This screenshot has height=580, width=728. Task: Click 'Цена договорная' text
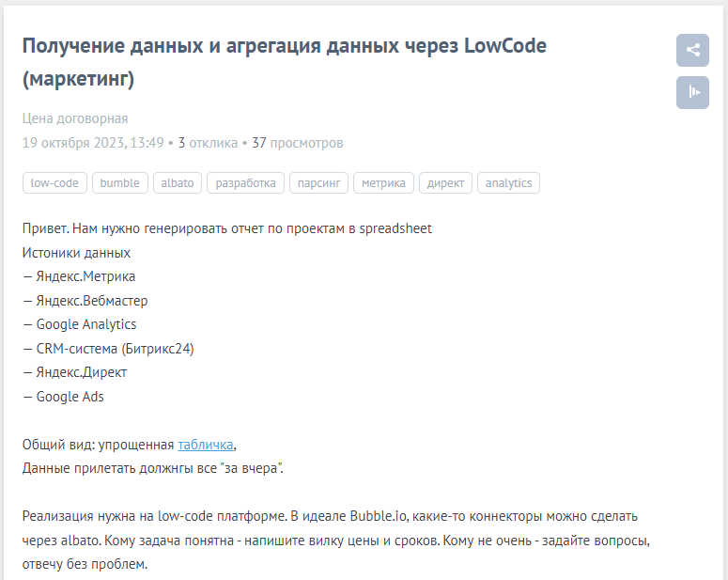coord(75,118)
